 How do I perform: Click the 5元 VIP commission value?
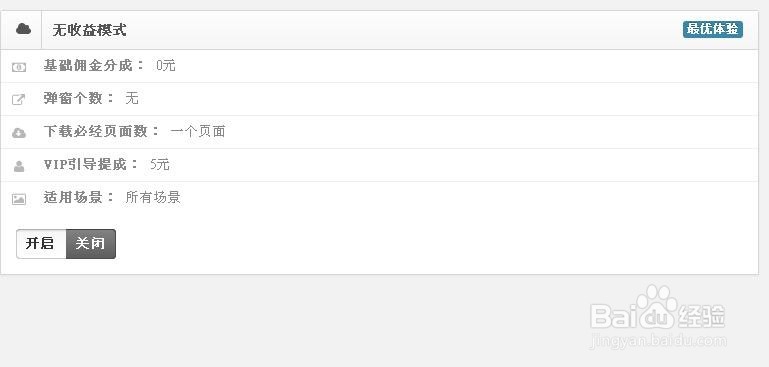(x=160, y=164)
